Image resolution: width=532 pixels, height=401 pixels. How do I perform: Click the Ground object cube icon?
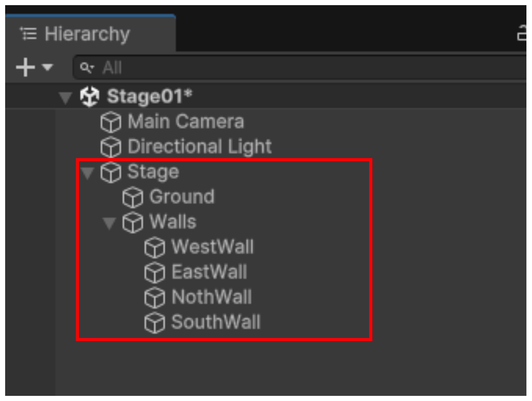click(x=132, y=197)
